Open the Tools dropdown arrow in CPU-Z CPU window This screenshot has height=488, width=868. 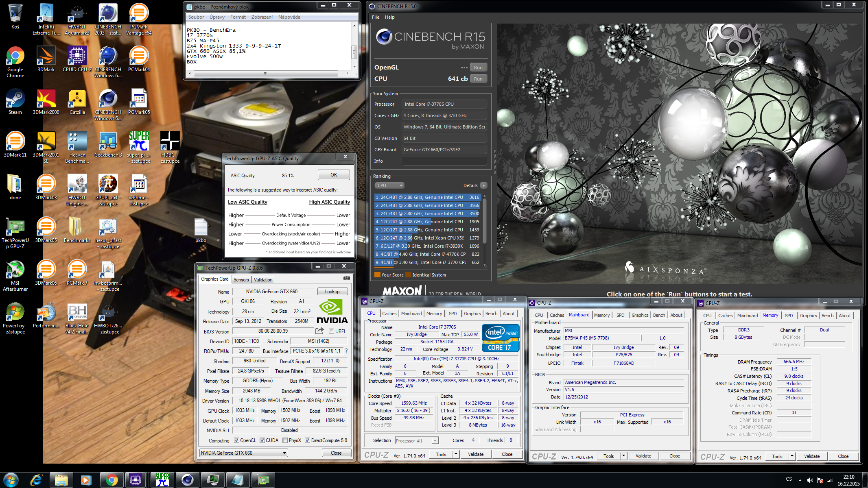point(456,454)
